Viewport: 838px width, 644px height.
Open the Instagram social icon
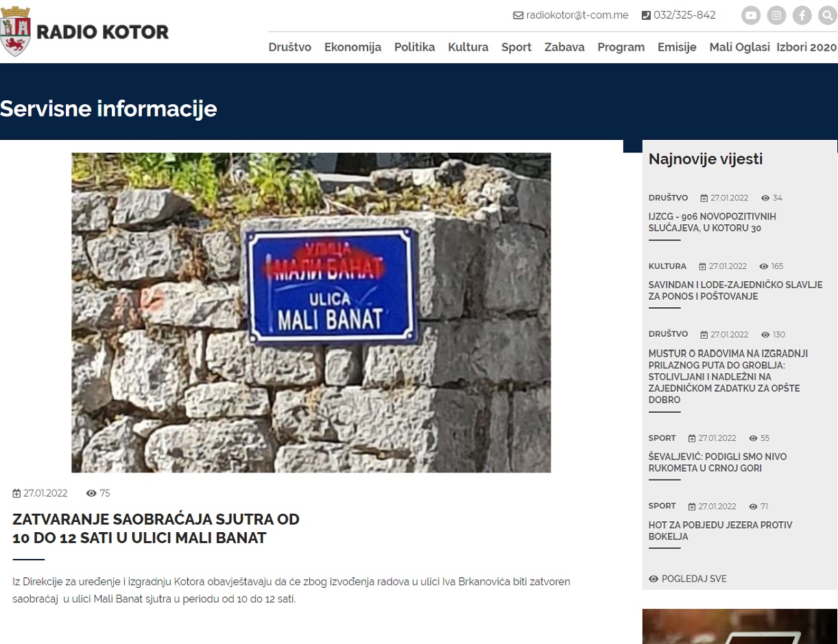pos(776,15)
